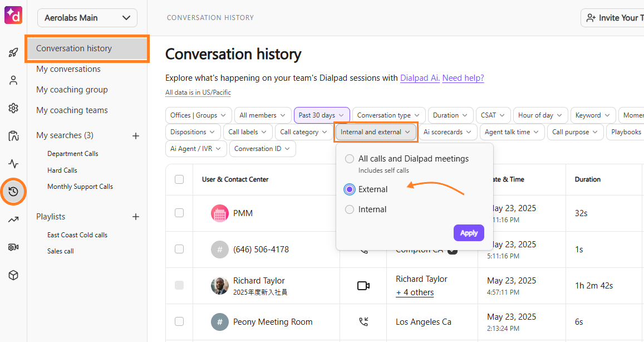Open the East Coast Cold calls playlist
644x342 pixels.
[77, 235]
